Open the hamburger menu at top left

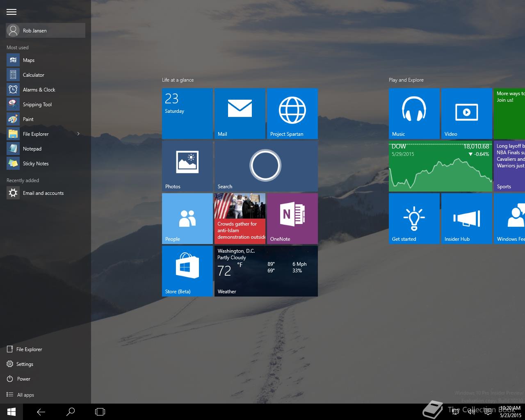click(11, 12)
